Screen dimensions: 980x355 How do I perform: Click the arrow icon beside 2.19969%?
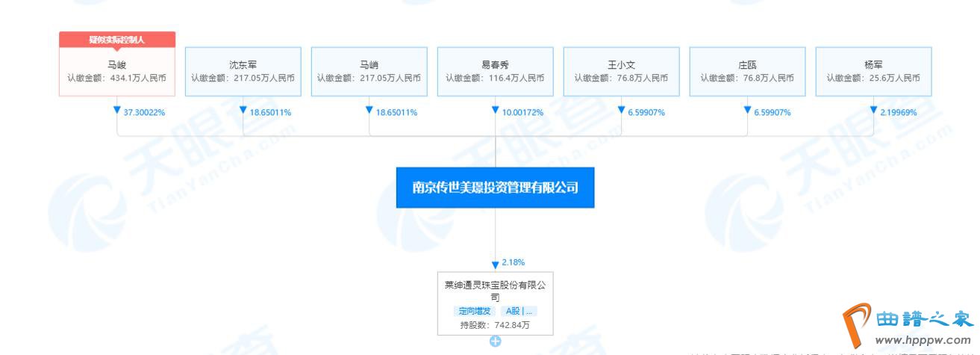click(873, 111)
